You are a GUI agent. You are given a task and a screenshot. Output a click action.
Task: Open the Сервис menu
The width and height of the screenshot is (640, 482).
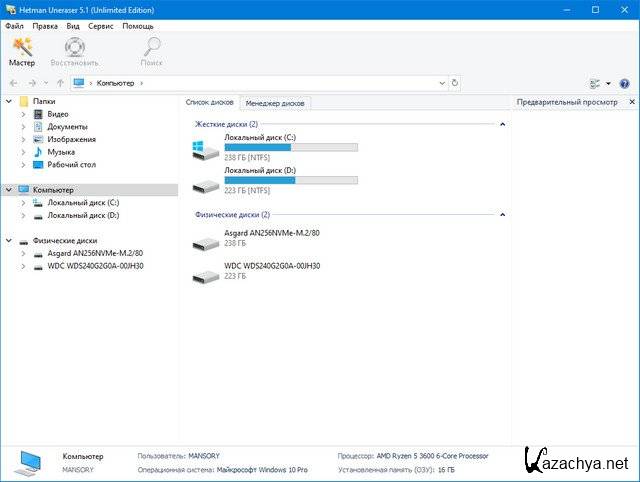[100, 25]
